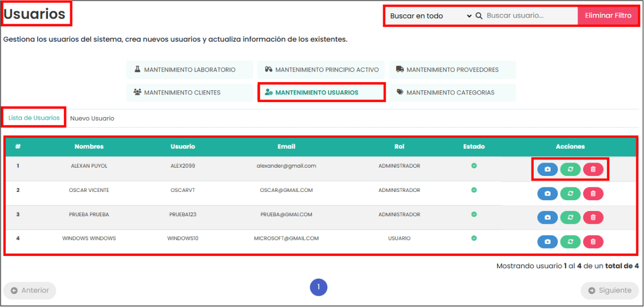Open the 'Buscar en todo' dropdown
This screenshot has width=644, height=307.
430,16
